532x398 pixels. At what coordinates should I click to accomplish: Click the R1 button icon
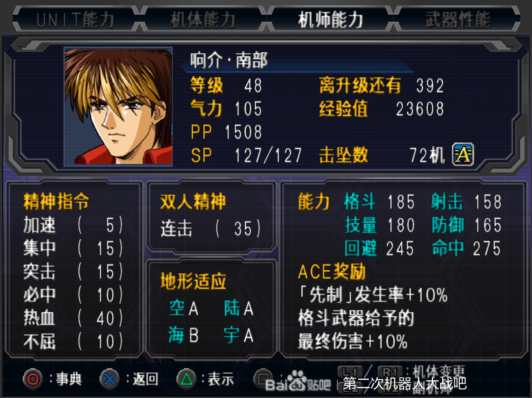390,372
